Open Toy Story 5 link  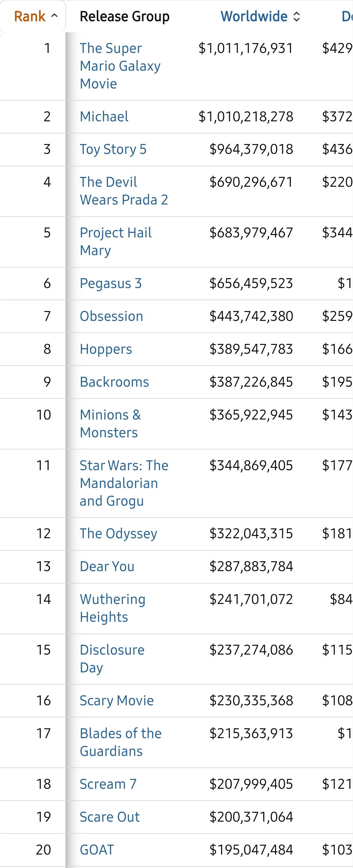pyautogui.click(x=113, y=149)
